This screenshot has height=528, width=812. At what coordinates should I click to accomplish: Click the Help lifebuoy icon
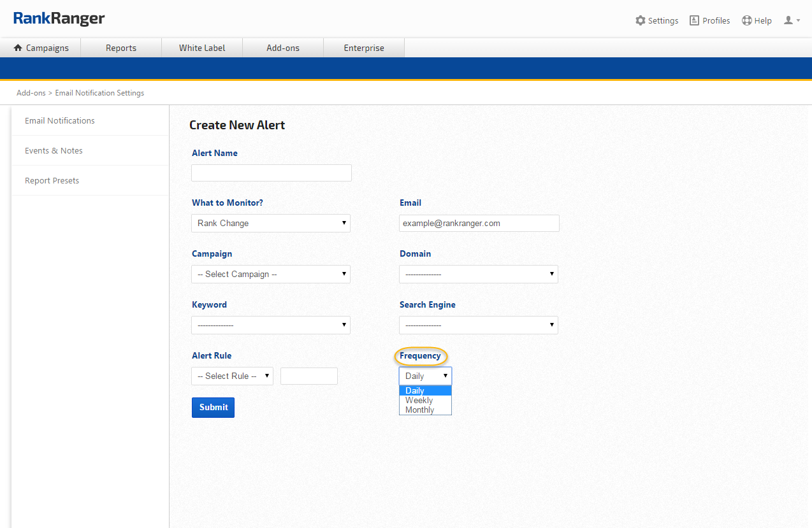747,20
